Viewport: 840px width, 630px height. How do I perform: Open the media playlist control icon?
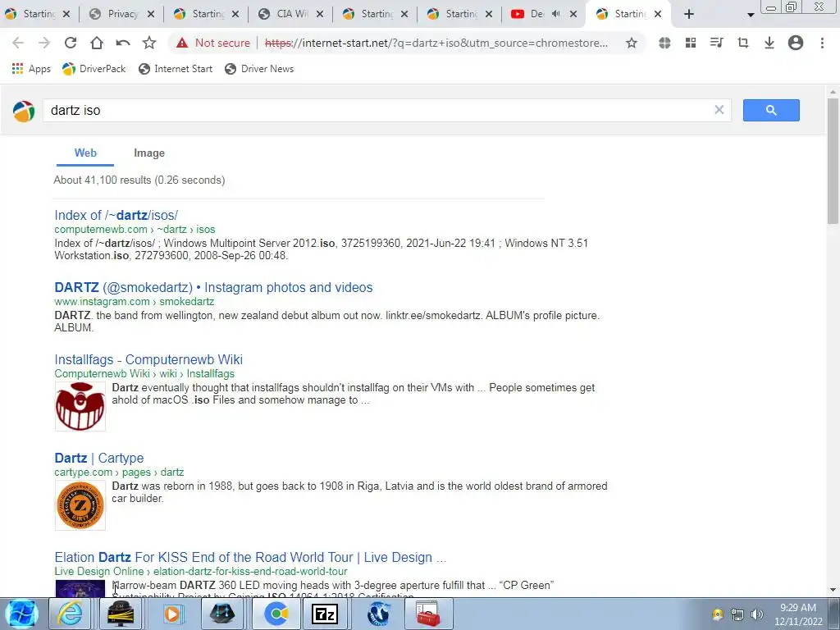[717, 43]
